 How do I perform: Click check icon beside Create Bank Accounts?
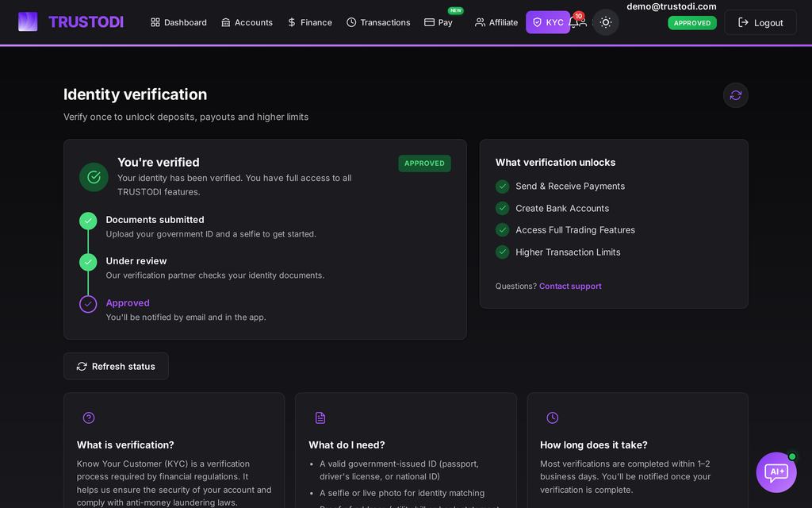[x=502, y=209]
